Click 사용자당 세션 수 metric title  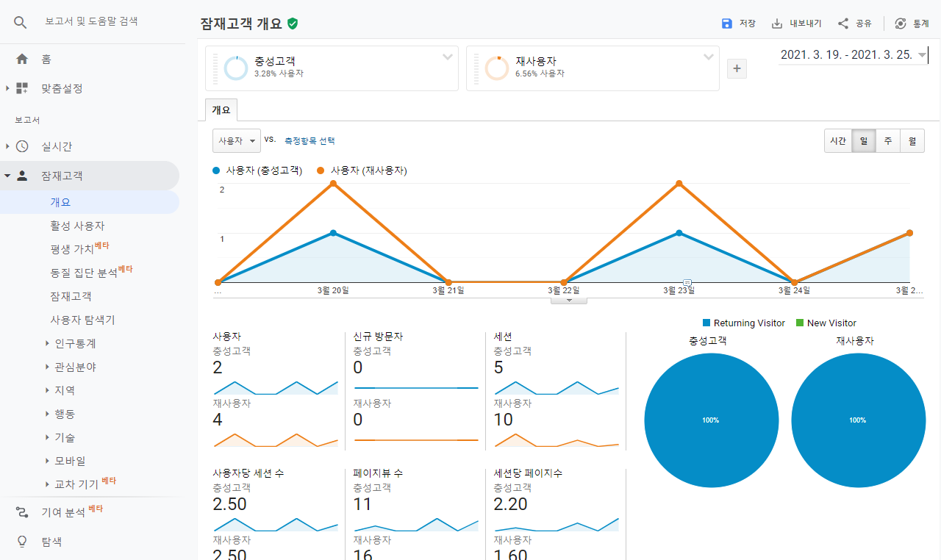(248, 473)
